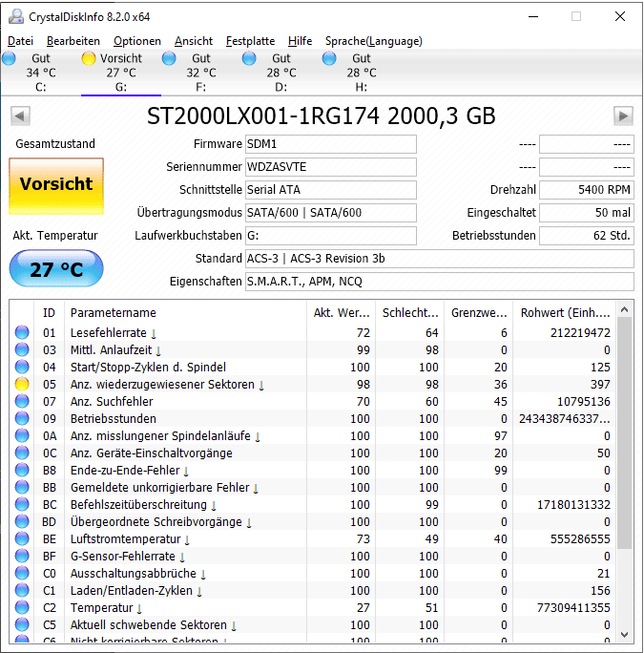
Task: Click the yellow Vorsicht health status button
Action: pyautogui.click(x=56, y=186)
